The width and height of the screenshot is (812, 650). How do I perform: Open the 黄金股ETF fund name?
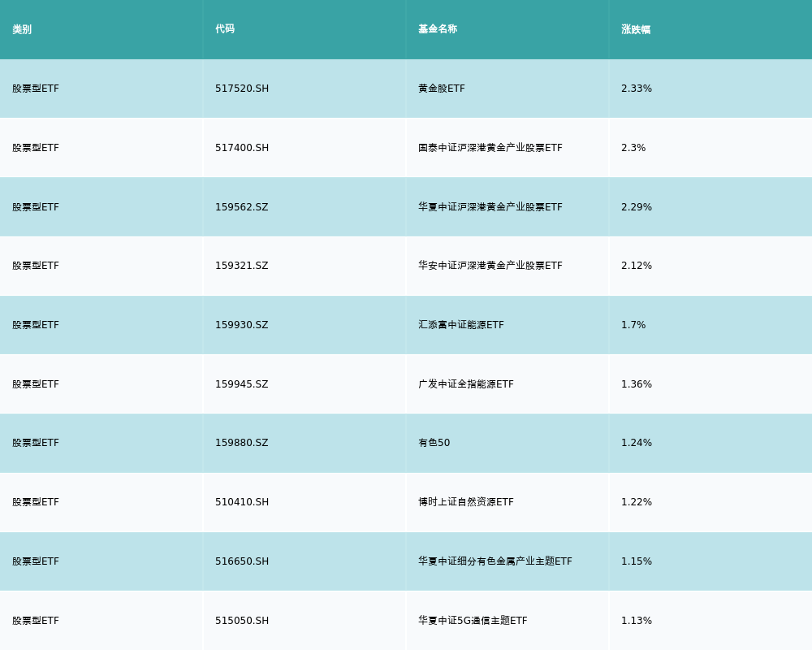[442, 89]
